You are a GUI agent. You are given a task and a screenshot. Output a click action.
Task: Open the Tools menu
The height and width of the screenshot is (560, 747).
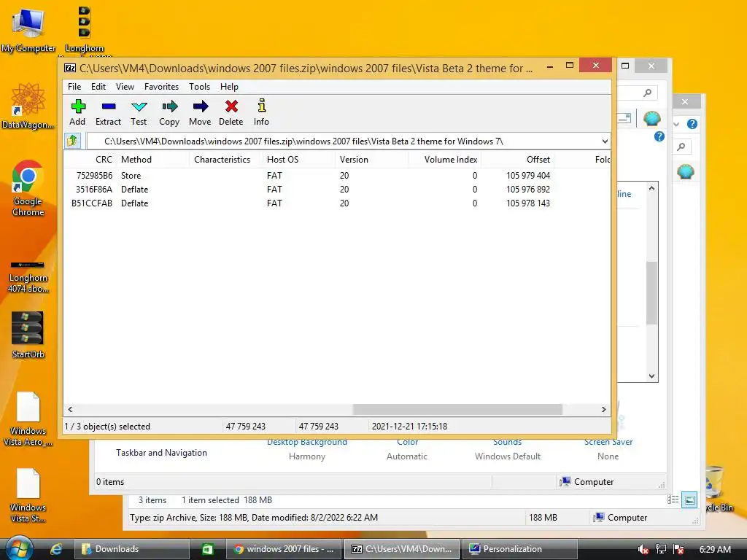200,87
